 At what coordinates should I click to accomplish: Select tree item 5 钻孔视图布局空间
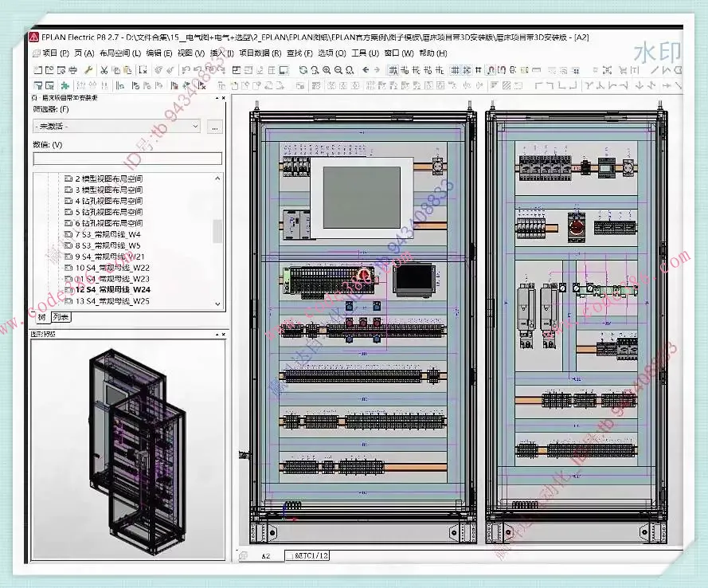[108, 212]
